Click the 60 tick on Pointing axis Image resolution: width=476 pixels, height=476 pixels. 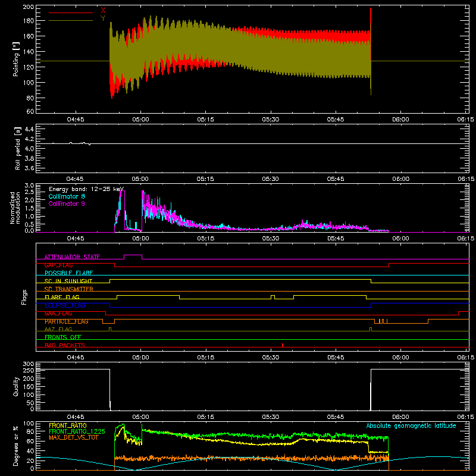(30, 111)
